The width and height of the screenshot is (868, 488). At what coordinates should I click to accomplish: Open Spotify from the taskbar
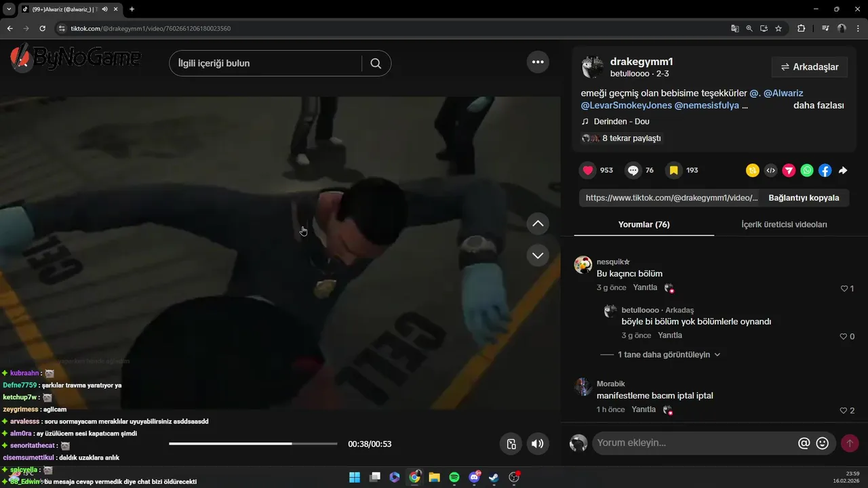454,477
